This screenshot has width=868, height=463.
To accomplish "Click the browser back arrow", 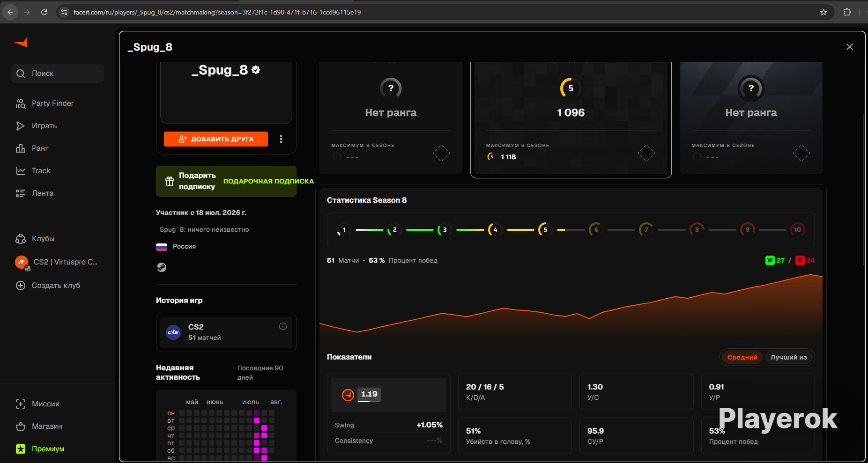I will pyautogui.click(x=10, y=12).
